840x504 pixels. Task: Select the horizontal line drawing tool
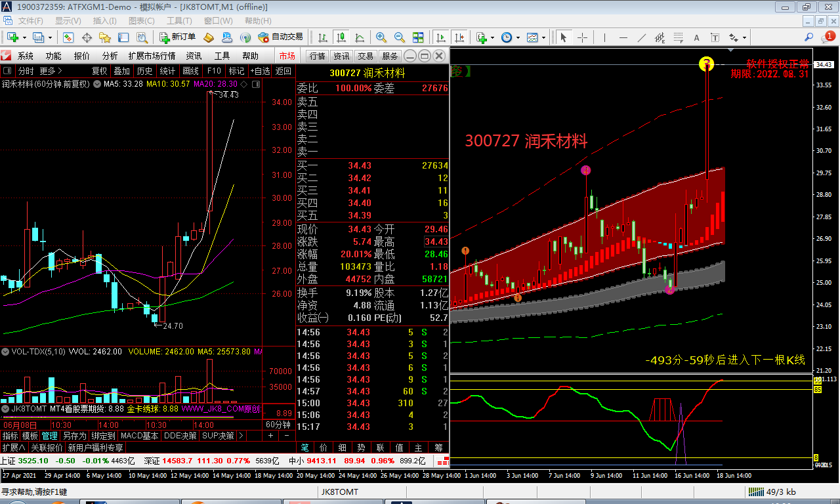point(623,37)
